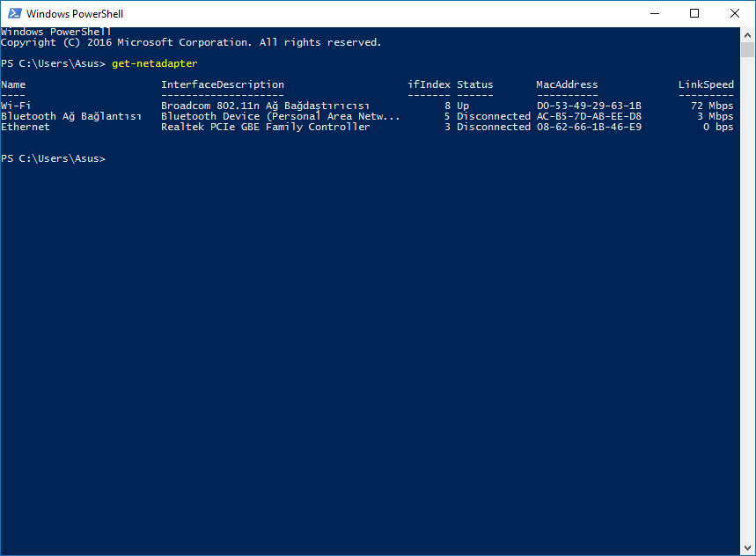Screen dimensions: 756x556
Task: Click ifIndex value 3 of Ethernet
Action: (x=447, y=127)
